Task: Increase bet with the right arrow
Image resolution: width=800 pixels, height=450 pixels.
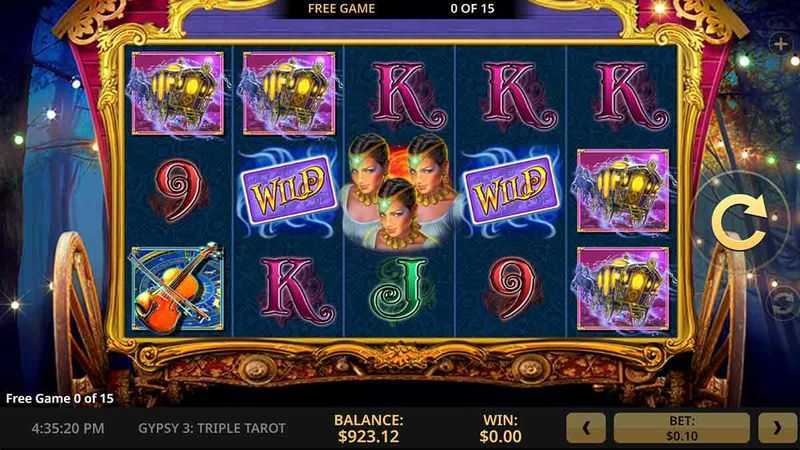Action: coord(777,428)
